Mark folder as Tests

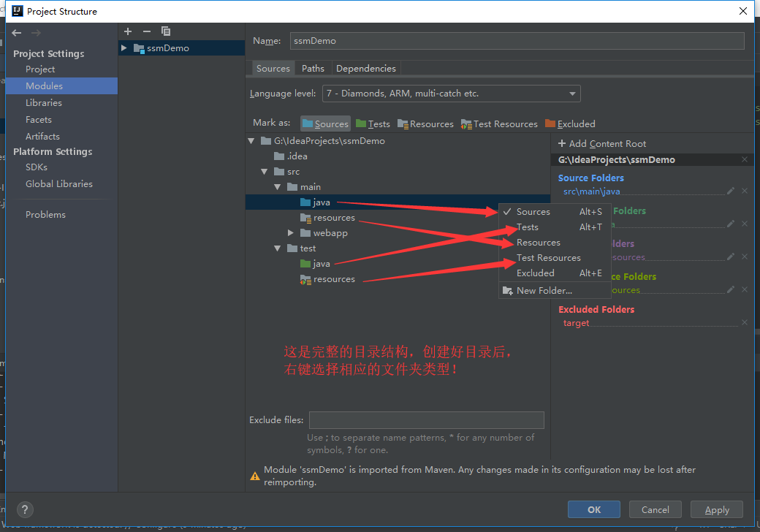pos(373,124)
